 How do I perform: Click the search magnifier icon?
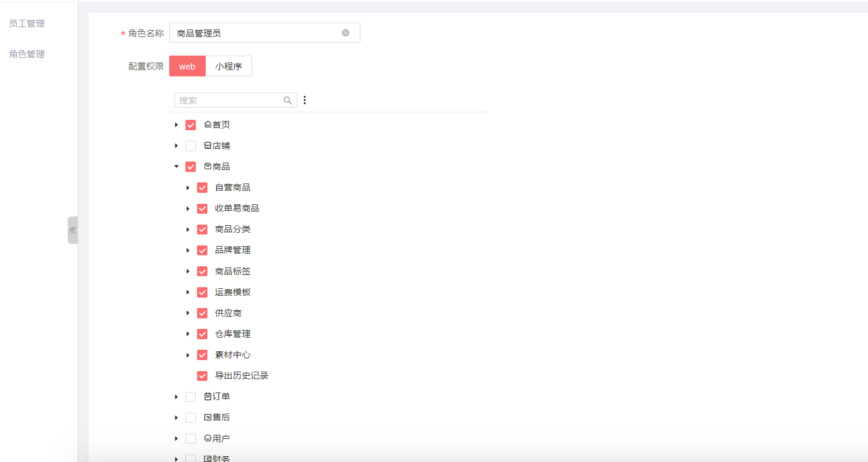coord(287,100)
